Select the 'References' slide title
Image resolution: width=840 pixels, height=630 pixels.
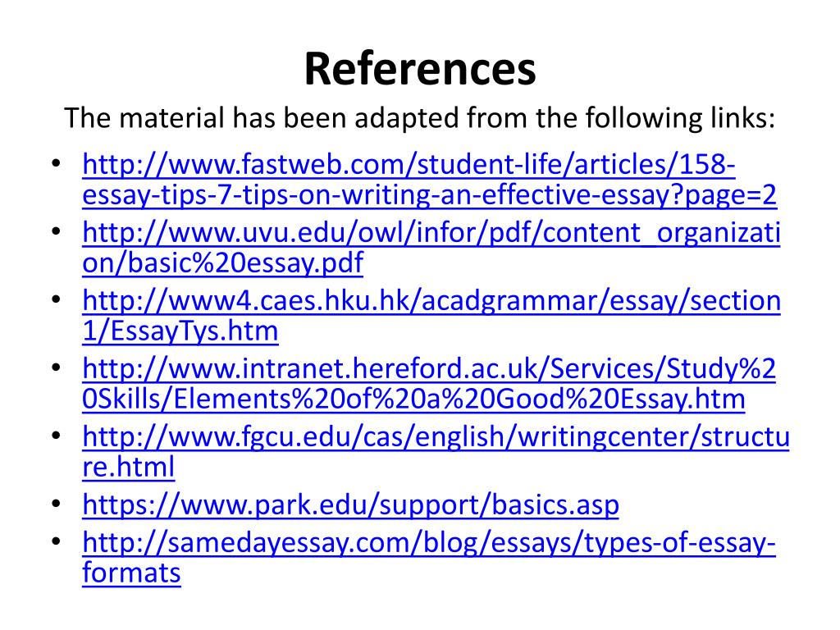(x=420, y=69)
